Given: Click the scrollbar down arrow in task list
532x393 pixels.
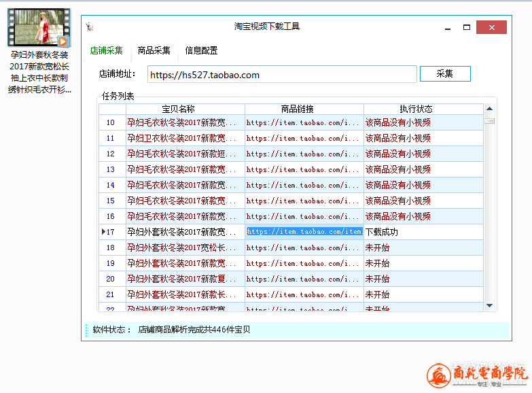Looking at the screenshot, I should (x=489, y=305).
